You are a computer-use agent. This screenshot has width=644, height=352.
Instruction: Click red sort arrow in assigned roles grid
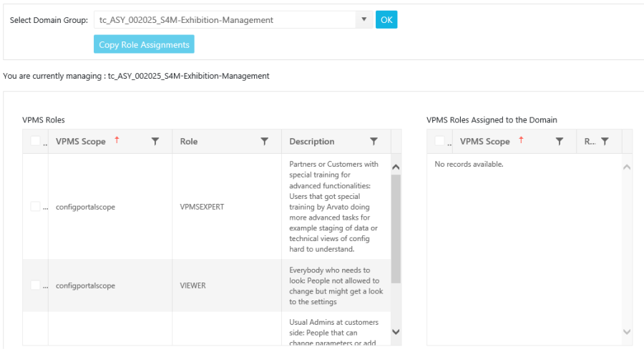point(521,140)
